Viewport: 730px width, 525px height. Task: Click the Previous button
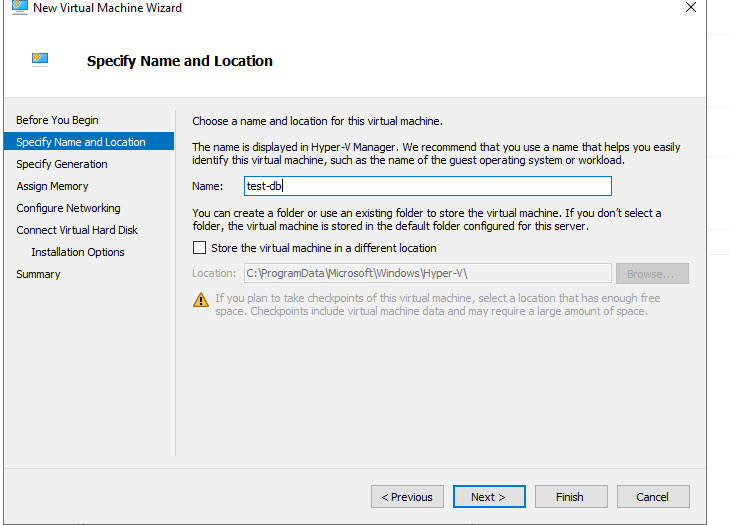[x=408, y=497]
